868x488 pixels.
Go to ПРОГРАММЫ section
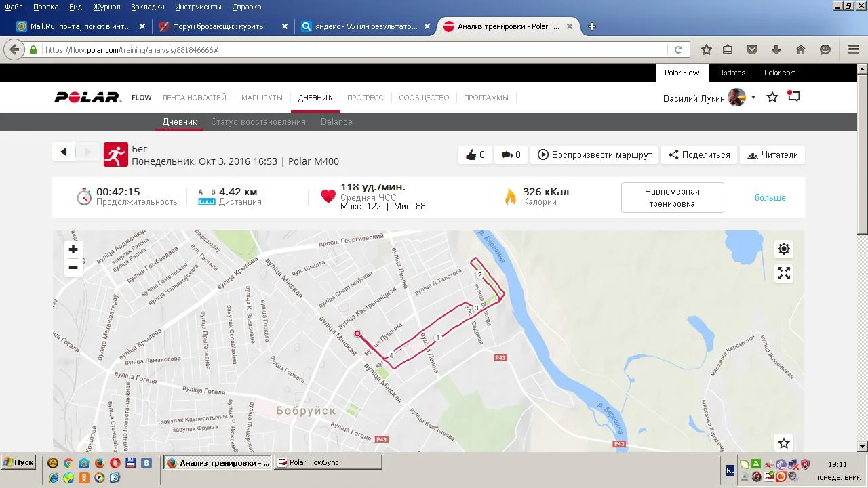click(x=486, y=98)
